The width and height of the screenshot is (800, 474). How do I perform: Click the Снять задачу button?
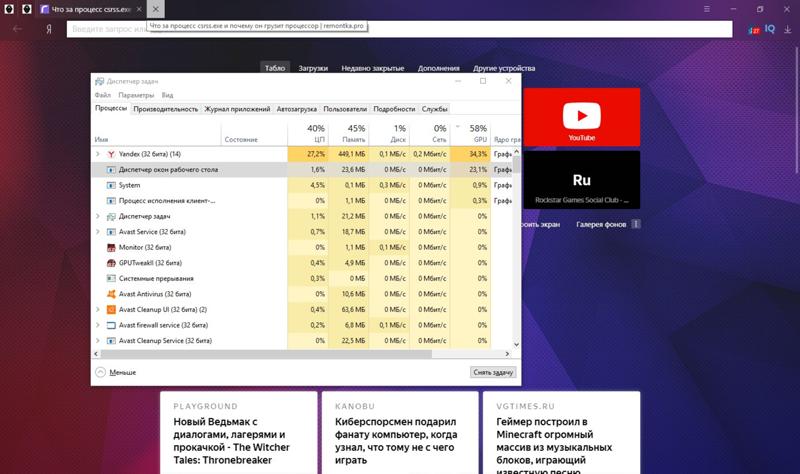493,372
